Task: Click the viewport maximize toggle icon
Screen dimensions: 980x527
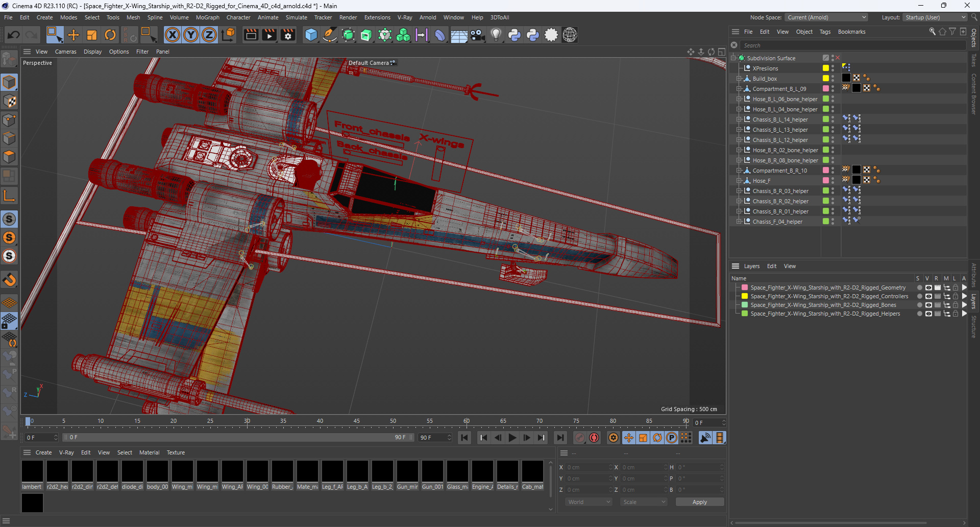Action: click(722, 52)
